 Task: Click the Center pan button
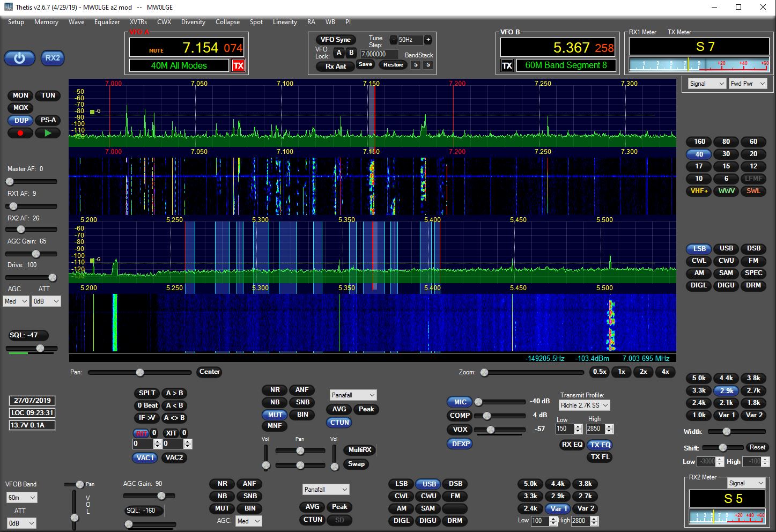pyautogui.click(x=209, y=372)
